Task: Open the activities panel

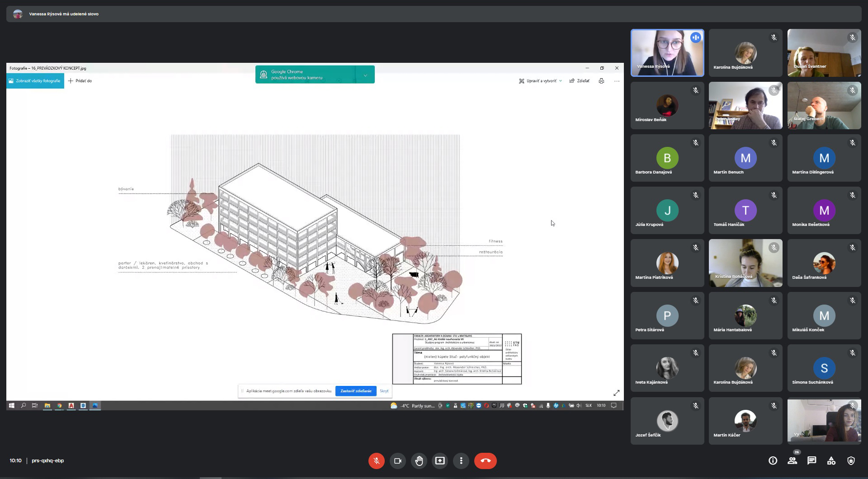Action: tap(831, 460)
